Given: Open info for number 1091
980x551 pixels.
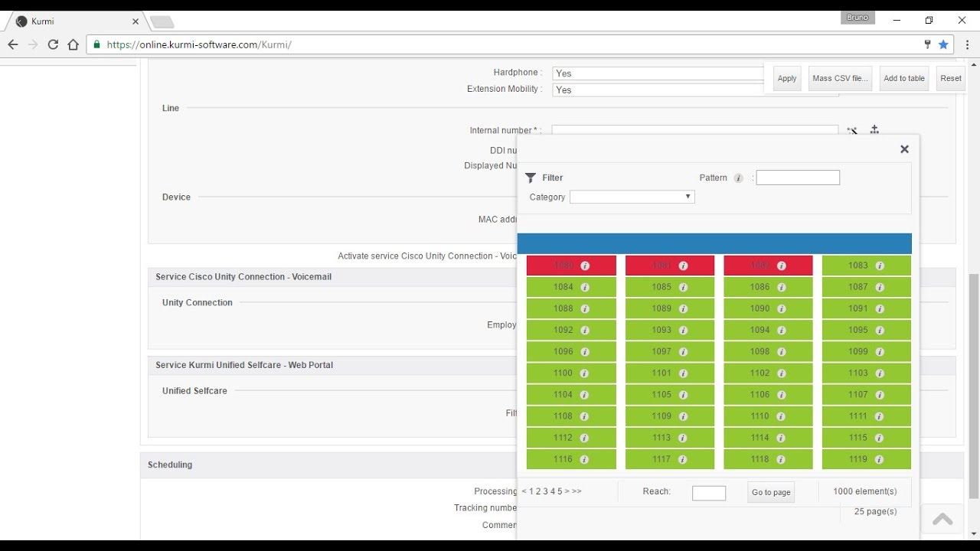Looking at the screenshot, I should [880, 308].
